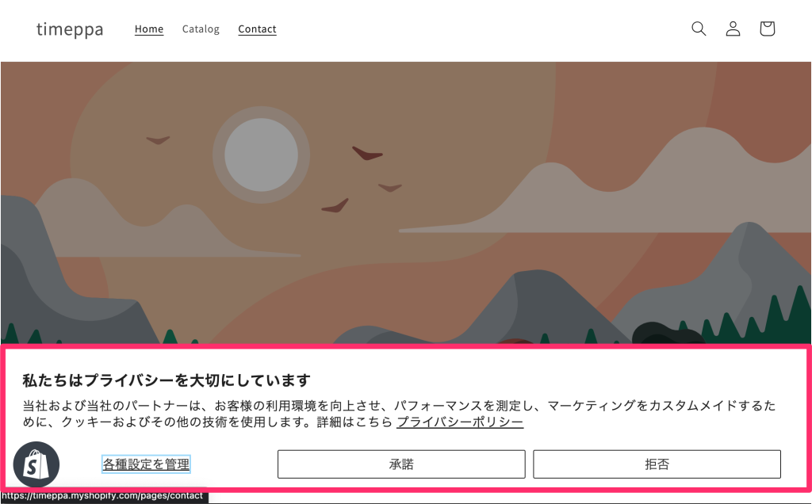The height and width of the screenshot is (504, 812).
Task: Navigate to Home in the menu
Action: [149, 29]
